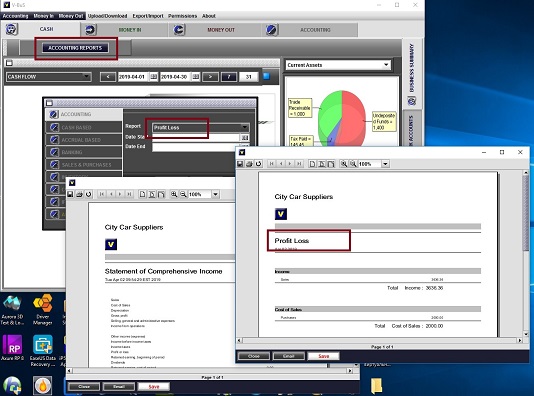
Task: Toggle the 31 day range button
Action: pos(248,77)
